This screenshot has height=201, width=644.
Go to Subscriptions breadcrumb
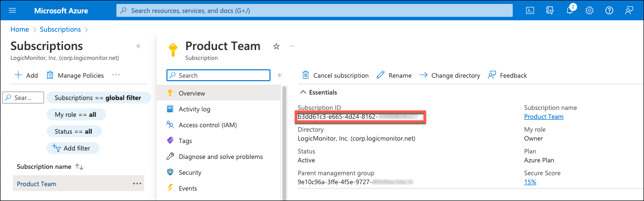click(60, 29)
